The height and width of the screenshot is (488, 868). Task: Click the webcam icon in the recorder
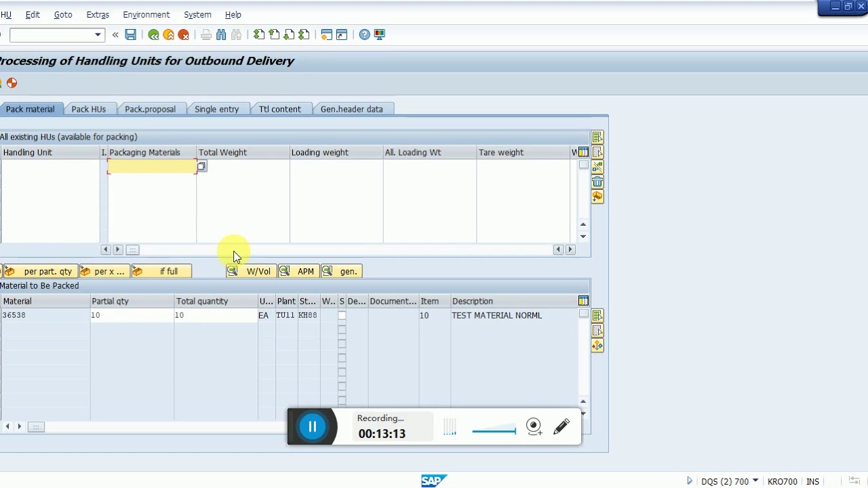pyautogui.click(x=534, y=426)
